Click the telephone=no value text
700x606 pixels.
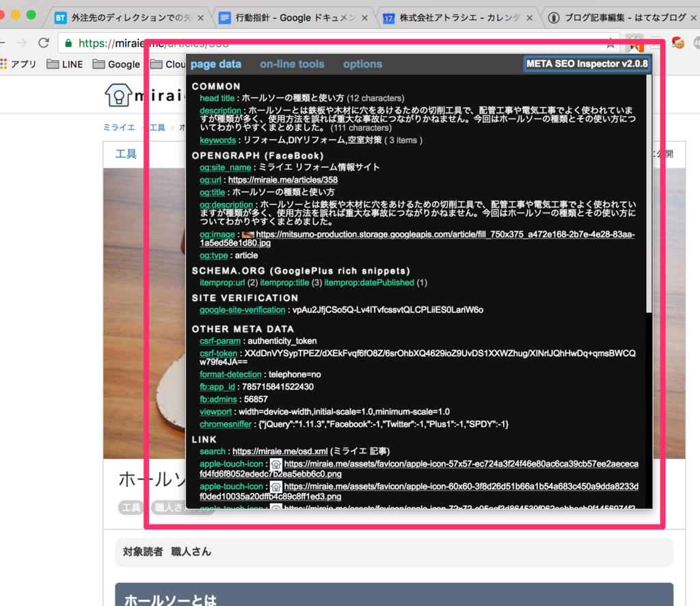[295, 375]
